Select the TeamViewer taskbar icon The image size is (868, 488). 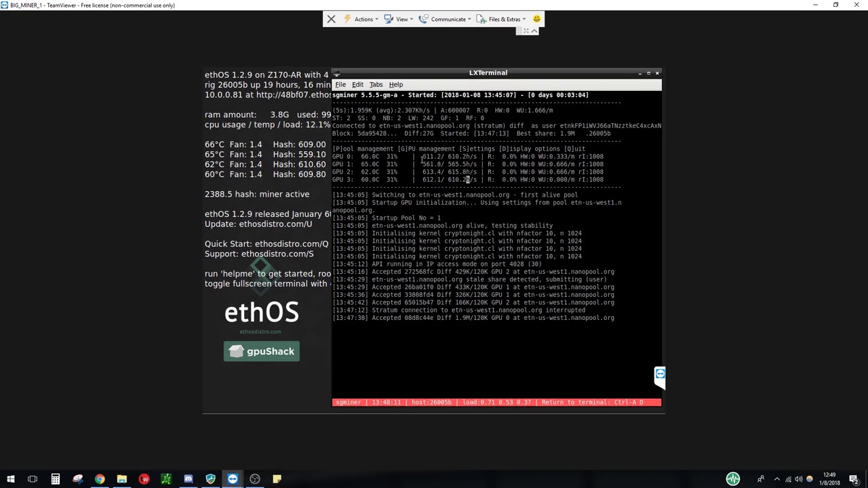pos(233,479)
